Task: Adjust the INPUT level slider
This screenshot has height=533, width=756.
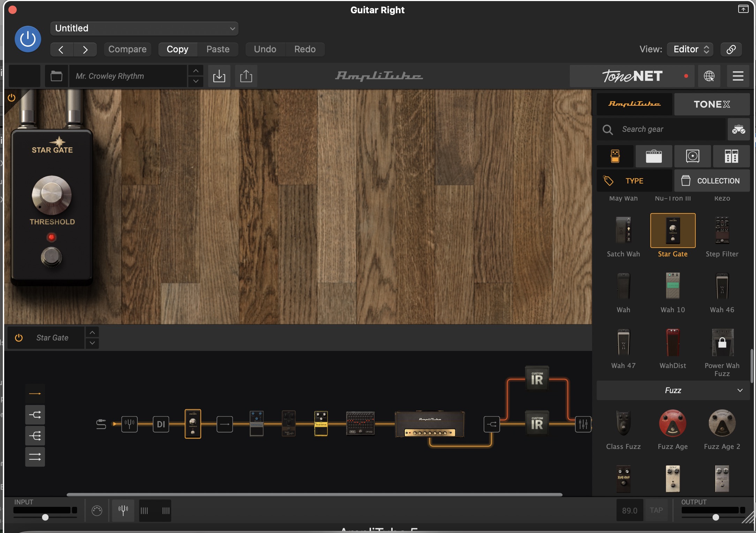Action: point(45,517)
